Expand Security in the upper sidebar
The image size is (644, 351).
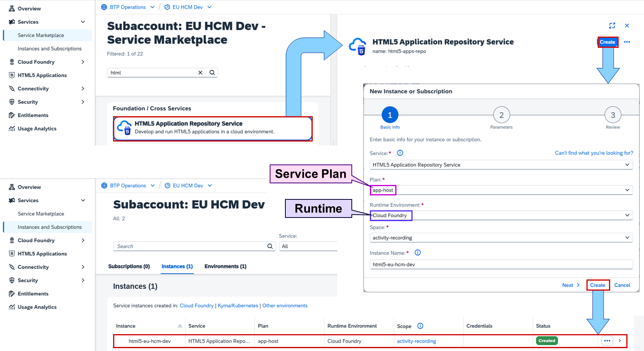tap(83, 102)
